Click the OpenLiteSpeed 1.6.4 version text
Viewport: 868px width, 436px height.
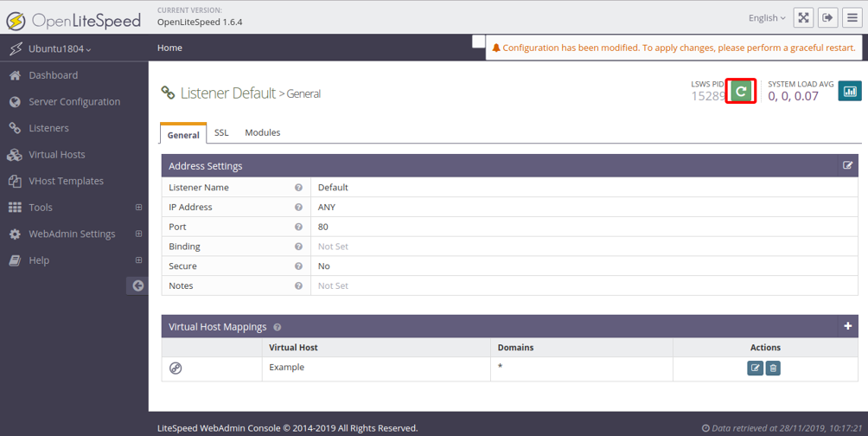tap(200, 22)
